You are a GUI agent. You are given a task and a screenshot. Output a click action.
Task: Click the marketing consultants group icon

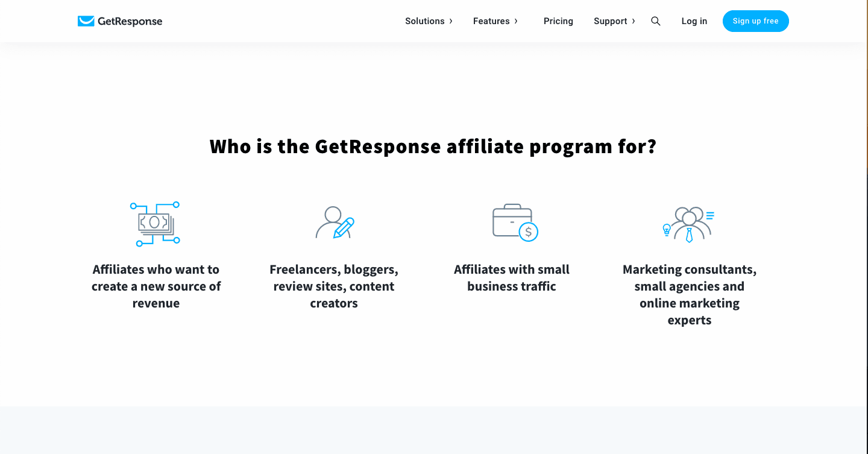[688, 225]
